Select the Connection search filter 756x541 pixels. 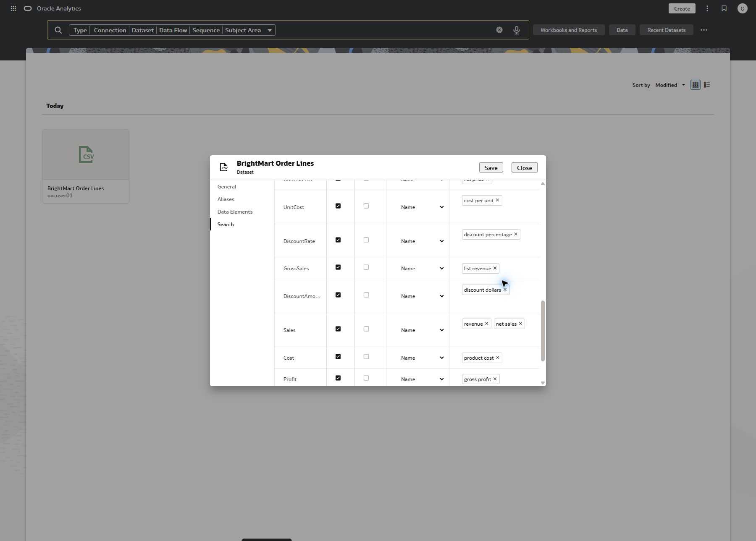tap(110, 30)
